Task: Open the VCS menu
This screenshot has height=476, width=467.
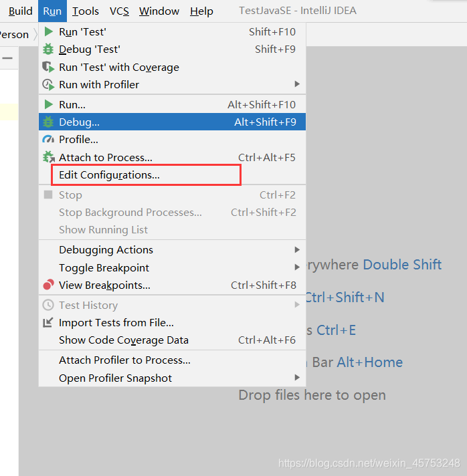Action: [x=119, y=11]
